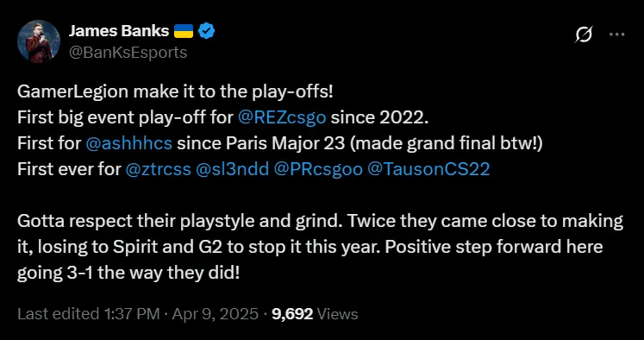Open the @REZcsgo mention
Viewport: 644px width, 340px height.
282,117
